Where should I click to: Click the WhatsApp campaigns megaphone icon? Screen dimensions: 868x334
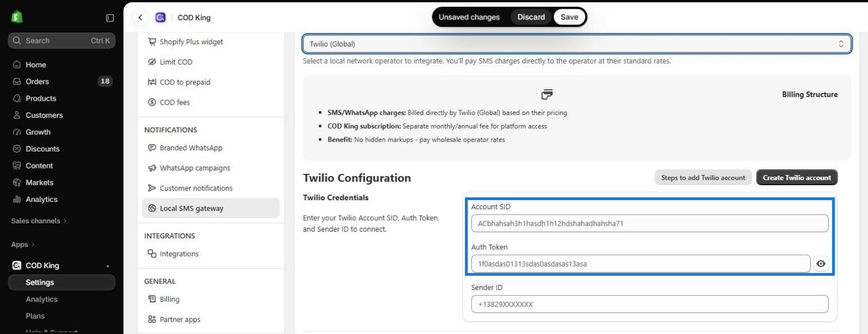pyautogui.click(x=152, y=168)
